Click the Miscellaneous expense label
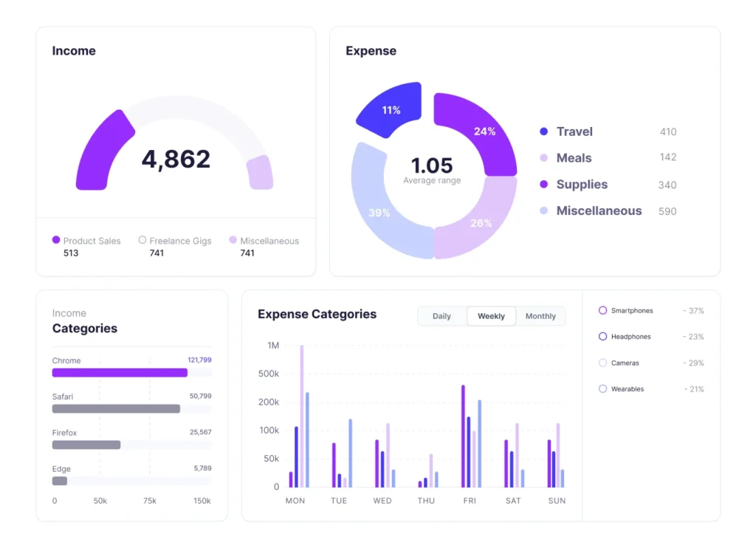The image size is (756, 548). 599,211
